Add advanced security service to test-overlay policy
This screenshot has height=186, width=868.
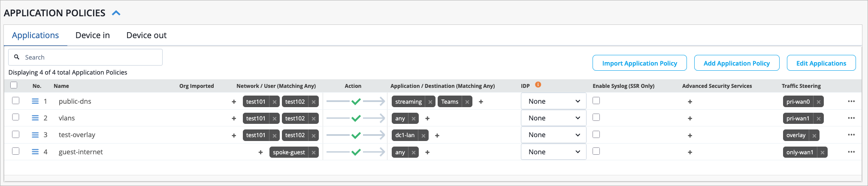click(690, 135)
